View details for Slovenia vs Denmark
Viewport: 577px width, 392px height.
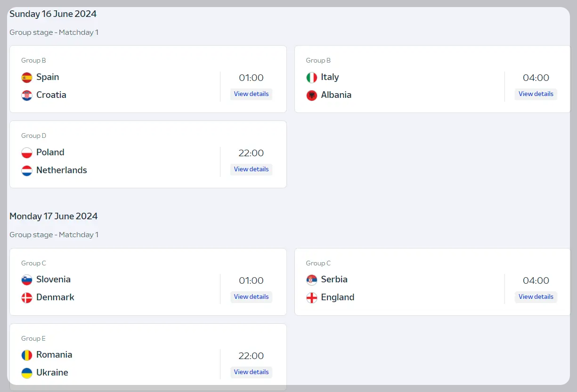pos(251,297)
